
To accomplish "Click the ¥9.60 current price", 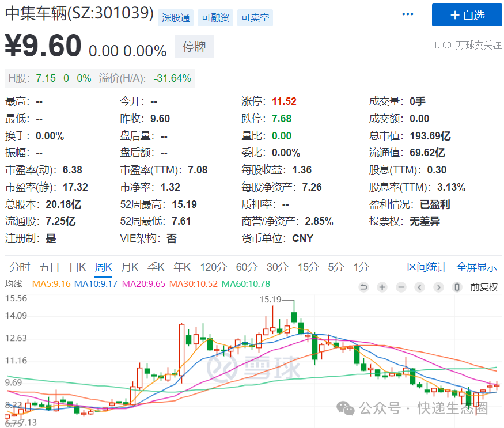I will pyautogui.click(x=43, y=46).
